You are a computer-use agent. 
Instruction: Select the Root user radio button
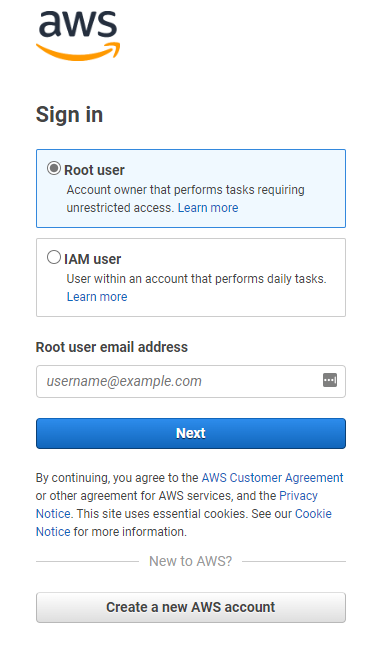[x=54, y=169]
